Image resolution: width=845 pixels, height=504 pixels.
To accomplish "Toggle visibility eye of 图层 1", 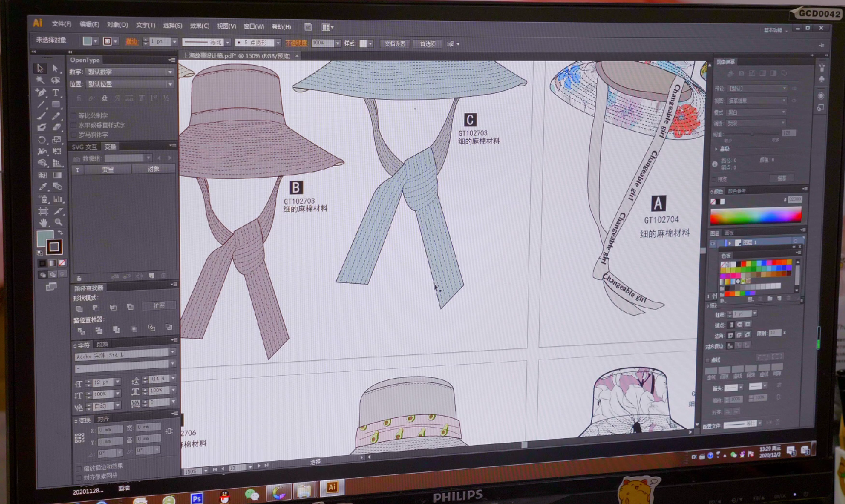I will click(x=713, y=243).
